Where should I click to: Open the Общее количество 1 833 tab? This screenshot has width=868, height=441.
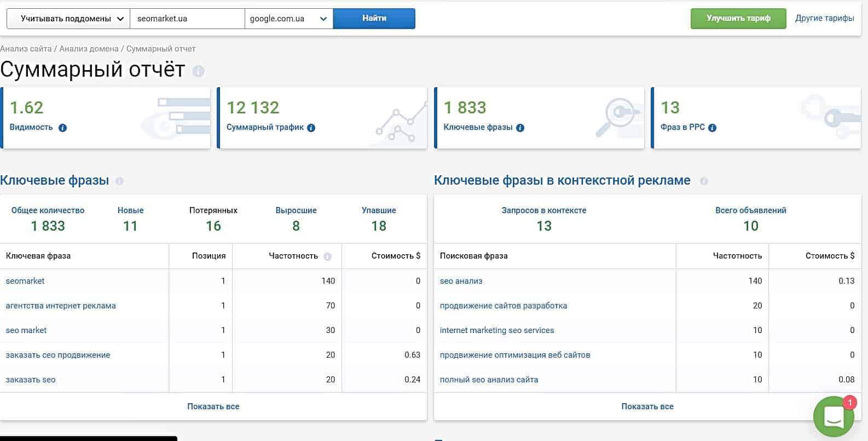tap(48, 219)
